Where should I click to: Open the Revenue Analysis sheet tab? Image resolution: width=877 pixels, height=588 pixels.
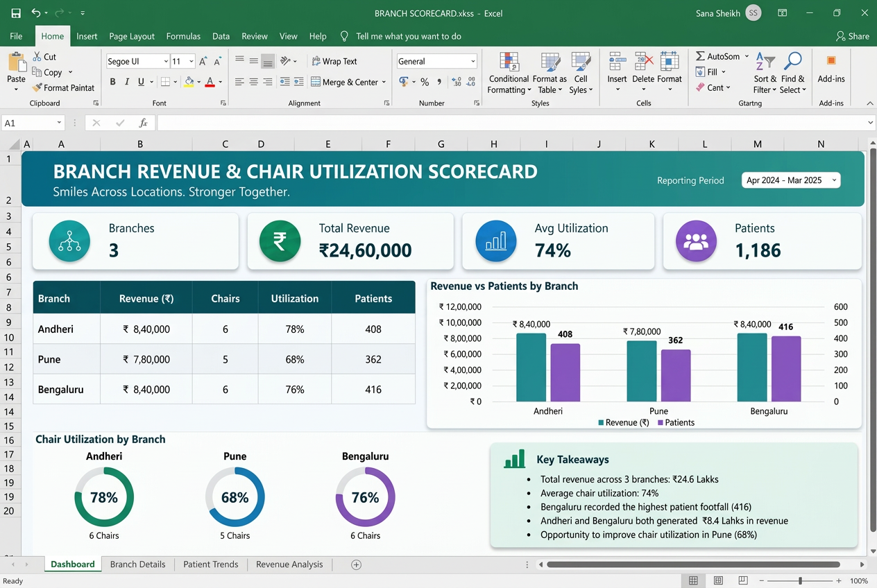click(289, 564)
